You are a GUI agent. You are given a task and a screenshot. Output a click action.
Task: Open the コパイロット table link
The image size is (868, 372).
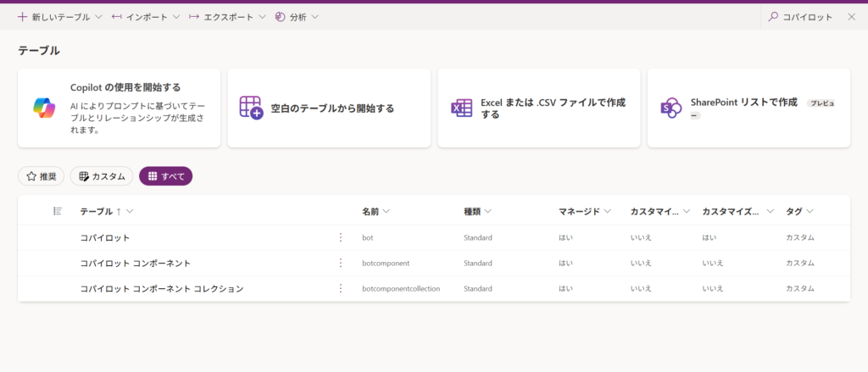(x=105, y=237)
